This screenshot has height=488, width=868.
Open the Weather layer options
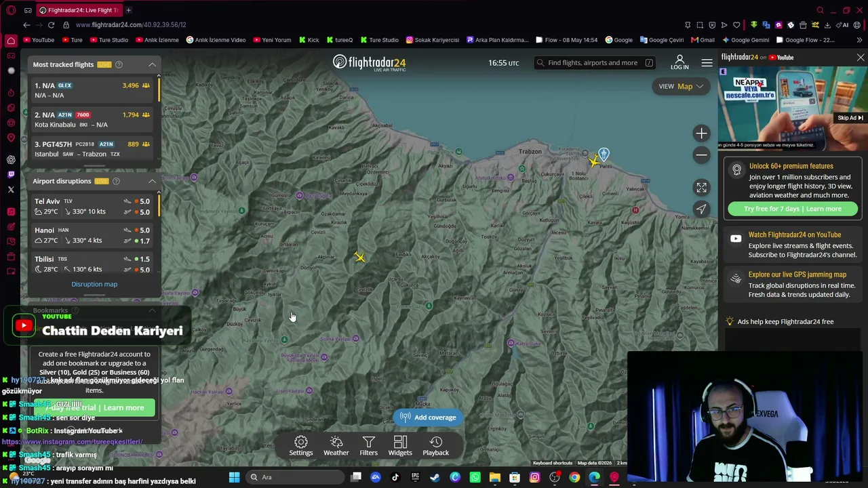coord(336,446)
